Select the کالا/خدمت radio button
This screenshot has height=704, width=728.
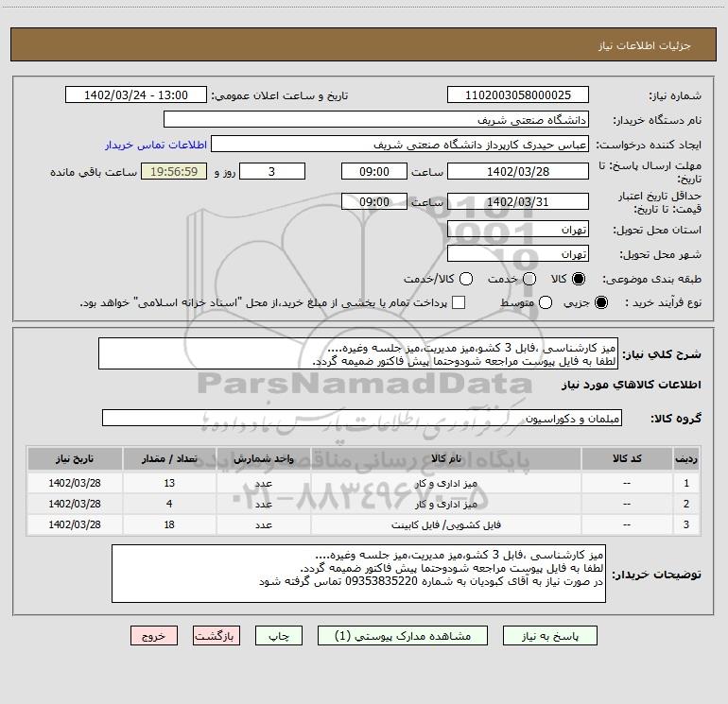tap(466, 279)
